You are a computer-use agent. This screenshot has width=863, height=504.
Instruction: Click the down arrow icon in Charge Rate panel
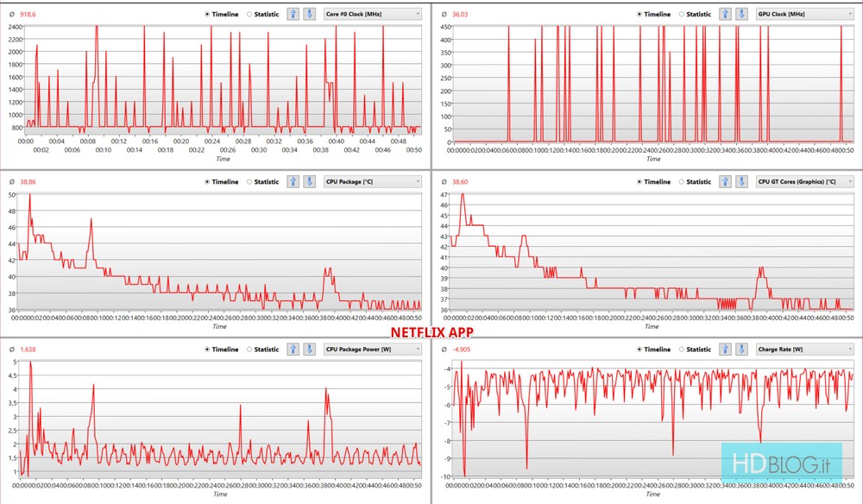coord(740,350)
